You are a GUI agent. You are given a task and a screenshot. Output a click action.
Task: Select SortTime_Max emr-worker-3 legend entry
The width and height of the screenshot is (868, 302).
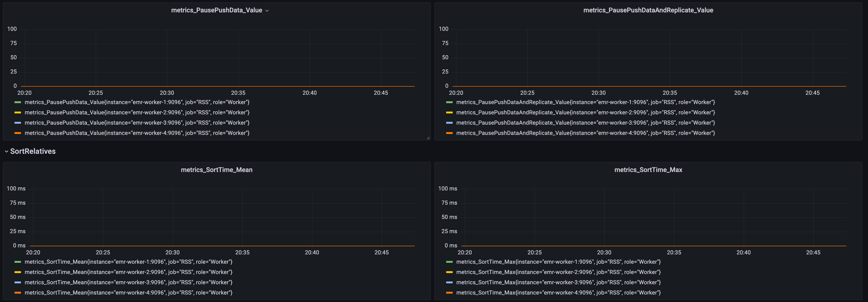click(558, 282)
